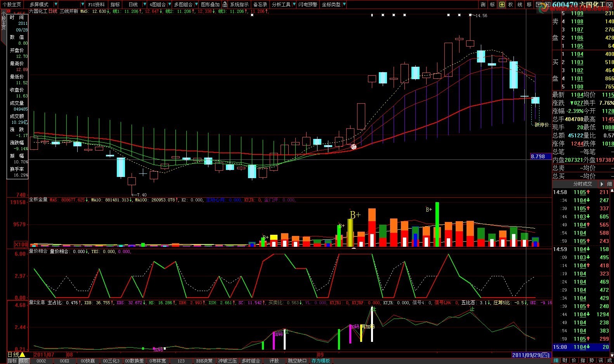Viewport: 614px width, 364px height.
Task: Click the crosshair cursor icon in toolbar
Action: point(502,5)
